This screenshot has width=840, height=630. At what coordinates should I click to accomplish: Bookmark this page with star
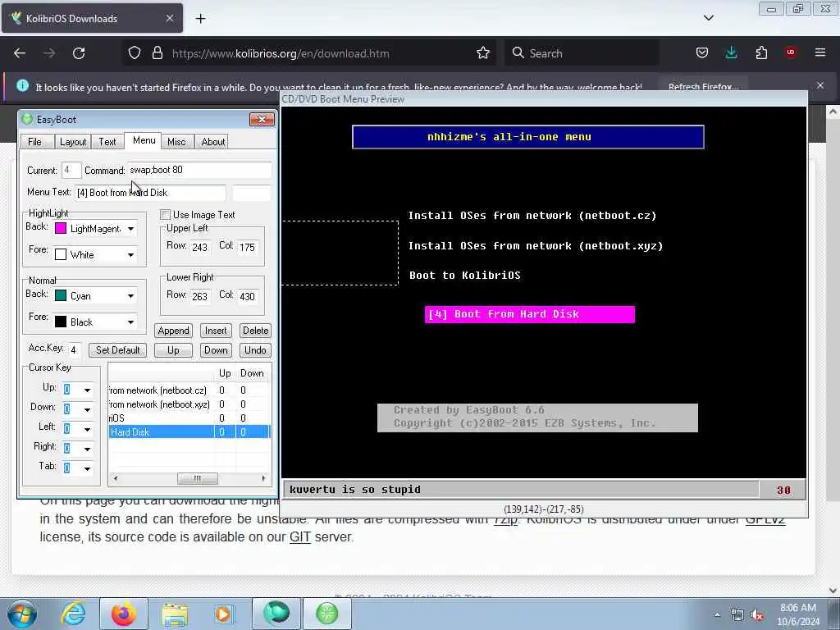[482, 53]
